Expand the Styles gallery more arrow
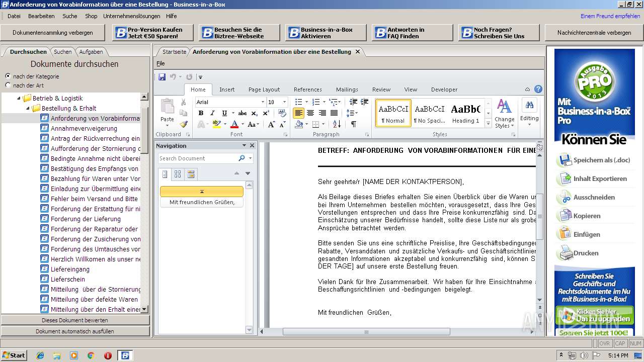644x362 pixels. click(488, 124)
